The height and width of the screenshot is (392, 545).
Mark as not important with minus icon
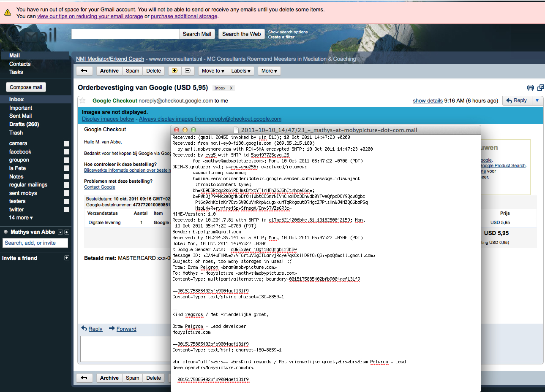point(188,71)
